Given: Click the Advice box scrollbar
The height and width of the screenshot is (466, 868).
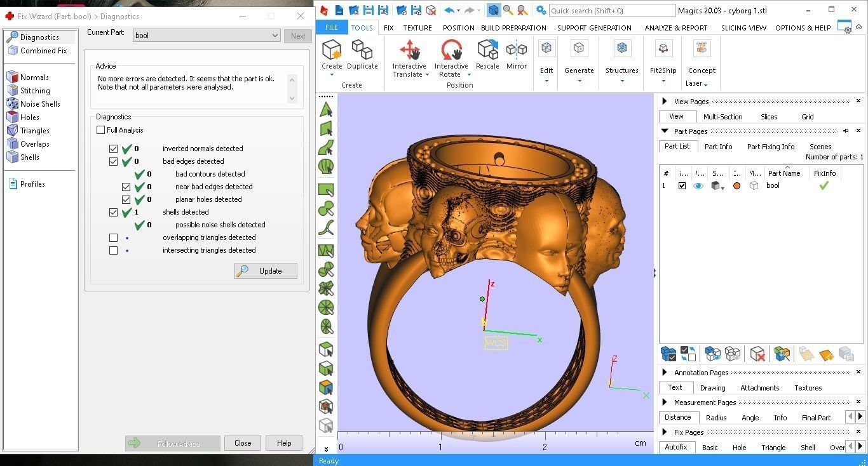Looking at the screenshot, I should [x=292, y=89].
